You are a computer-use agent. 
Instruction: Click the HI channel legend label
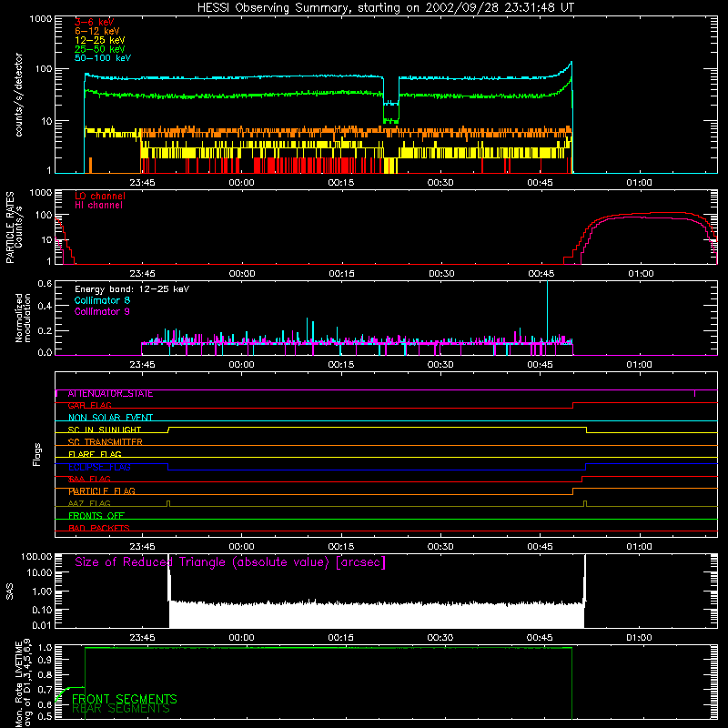(x=99, y=206)
